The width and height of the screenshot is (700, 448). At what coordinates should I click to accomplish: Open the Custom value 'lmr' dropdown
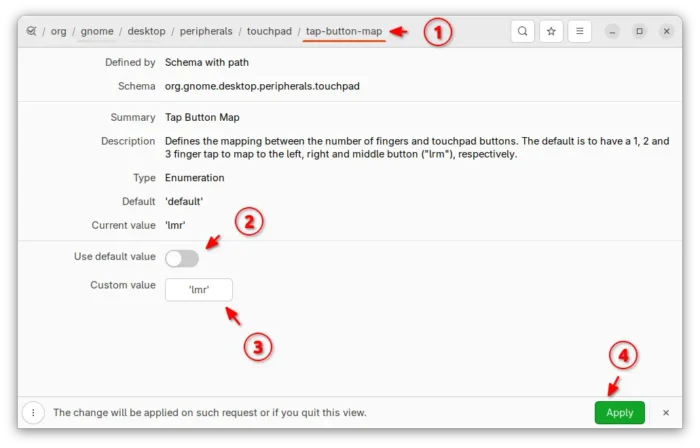[199, 289]
